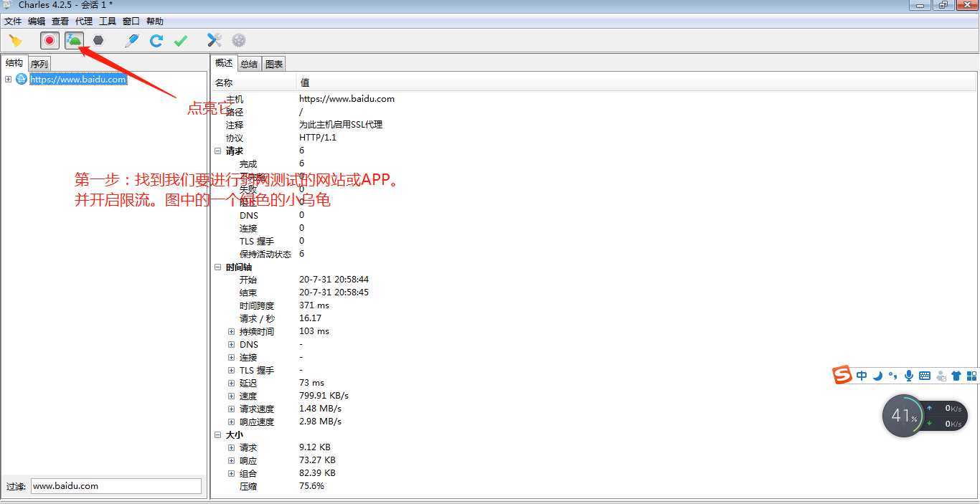Click the 值 column header
The height and width of the screenshot is (504, 980).
(x=305, y=82)
